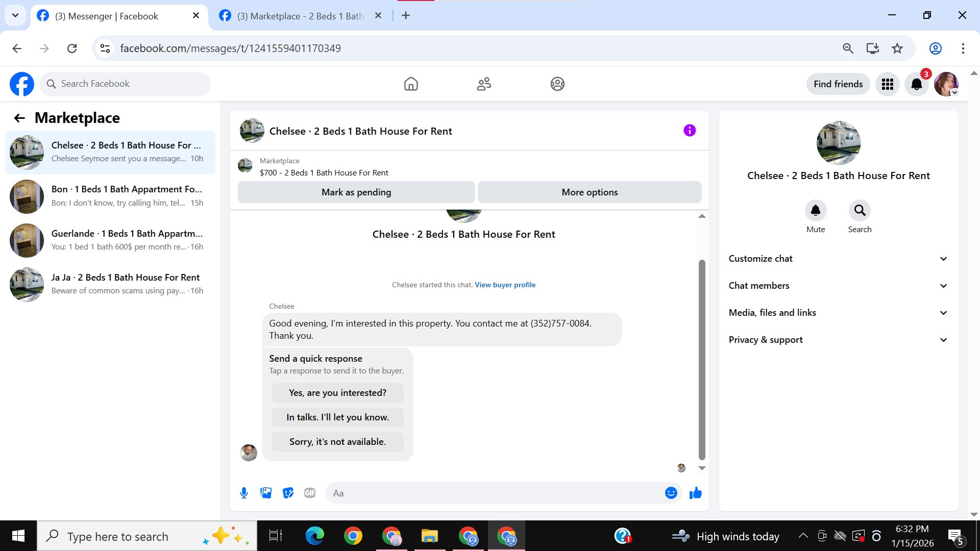Open the Facebook notifications bell

click(917, 84)
